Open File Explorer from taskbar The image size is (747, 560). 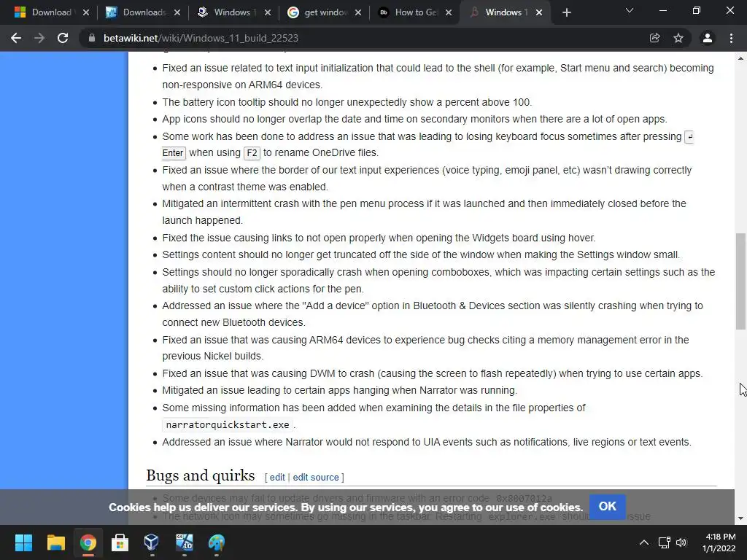pyautogui.click(x=55, y=542)
